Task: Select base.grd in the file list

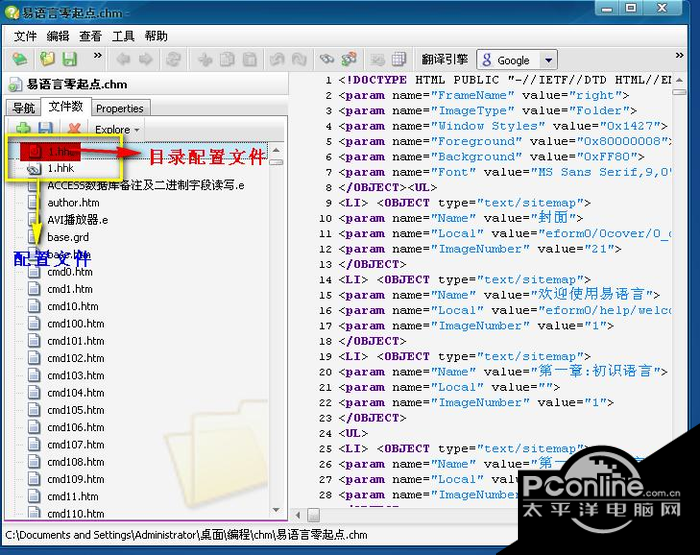Action: click(x=67, y=237)
